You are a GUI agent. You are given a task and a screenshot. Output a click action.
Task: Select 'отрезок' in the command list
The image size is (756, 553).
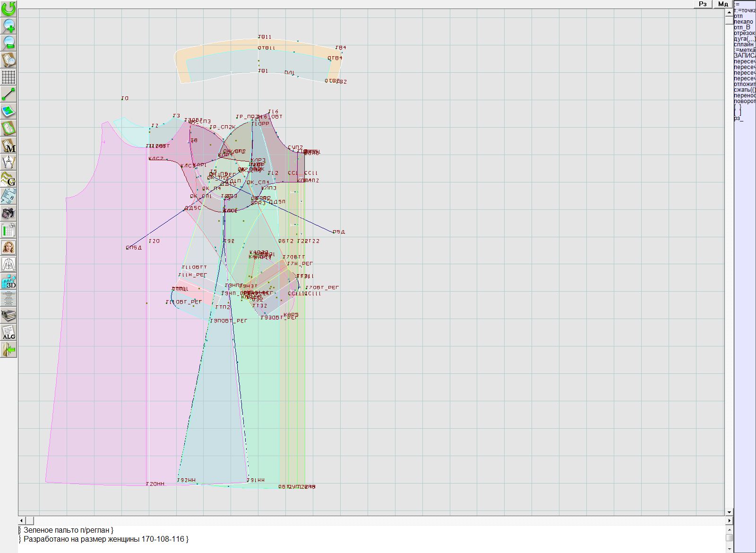(744, 33)
